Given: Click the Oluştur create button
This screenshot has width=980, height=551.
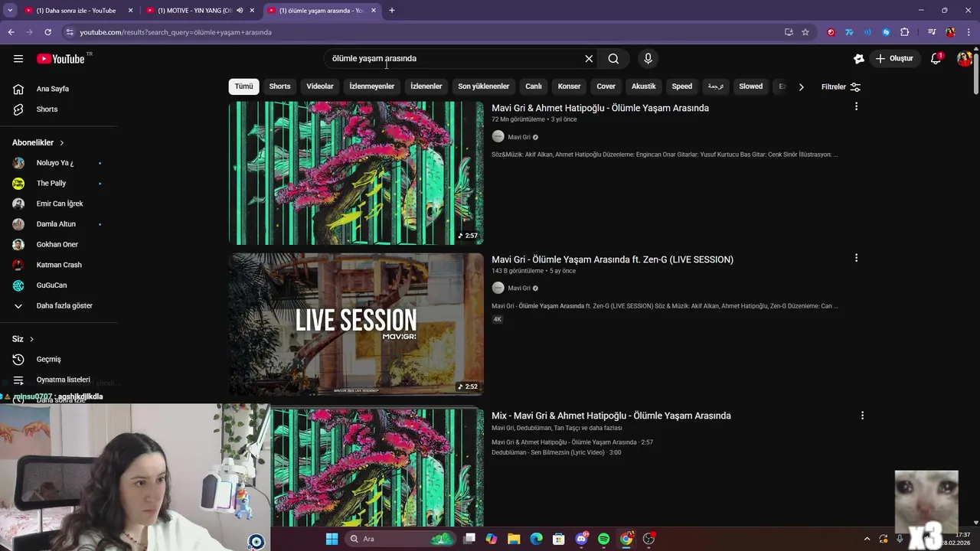Looking at the screenshot, I should (894, 58).
